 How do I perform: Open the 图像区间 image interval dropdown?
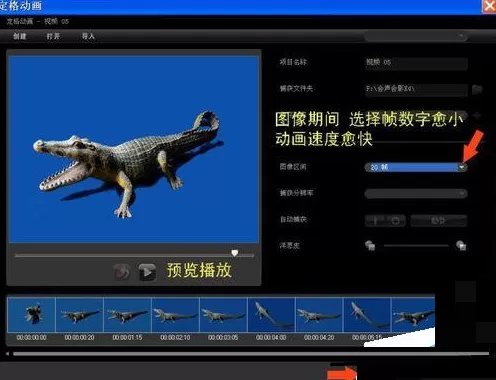(x=416, y=167)
